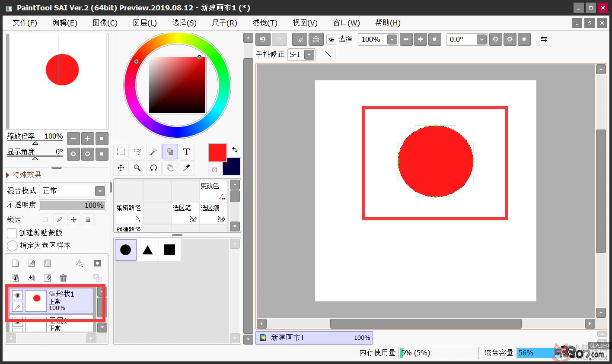Select the magic wand tool

(154, 152)
